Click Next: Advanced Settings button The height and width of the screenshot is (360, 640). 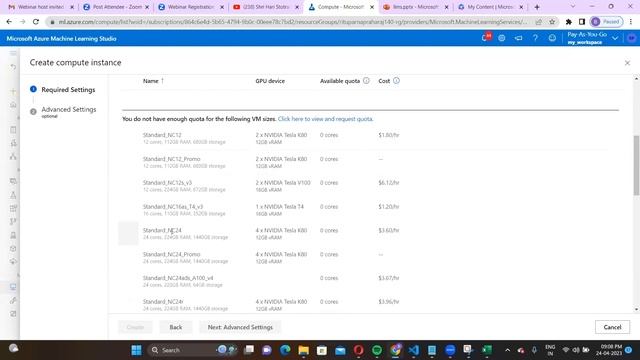pyautogui.click(x=240, y=327)
